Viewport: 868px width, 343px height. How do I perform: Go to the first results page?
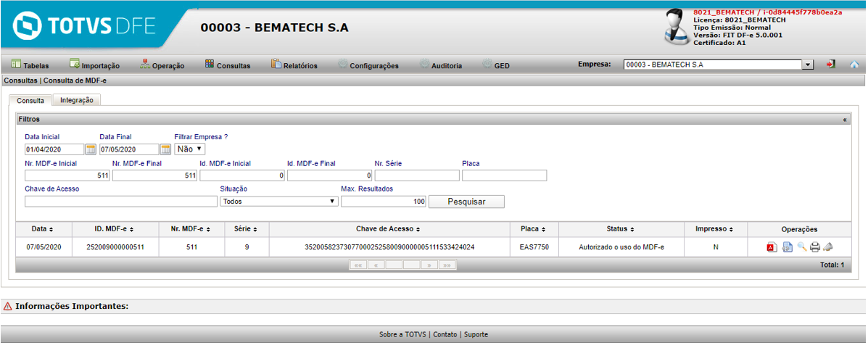358,265
